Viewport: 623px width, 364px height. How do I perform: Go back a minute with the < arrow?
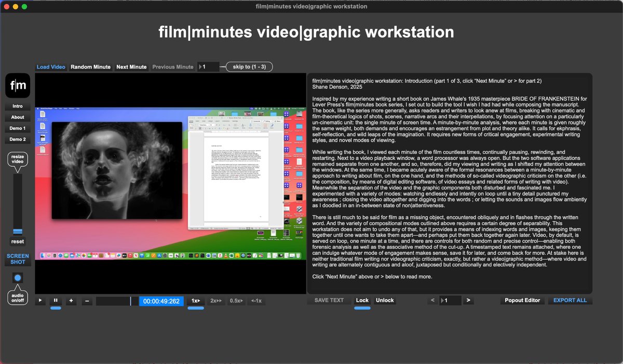click(x=432, y=300)
